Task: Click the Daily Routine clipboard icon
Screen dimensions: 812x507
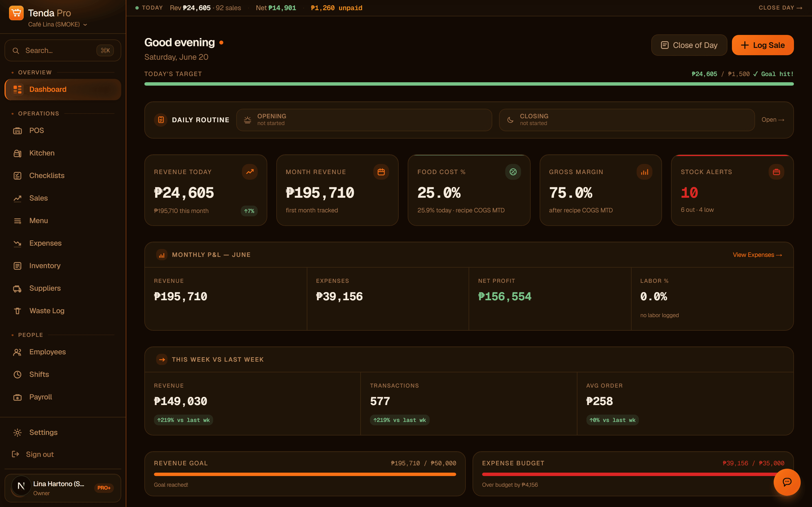Action: click(x=161, y=120)
